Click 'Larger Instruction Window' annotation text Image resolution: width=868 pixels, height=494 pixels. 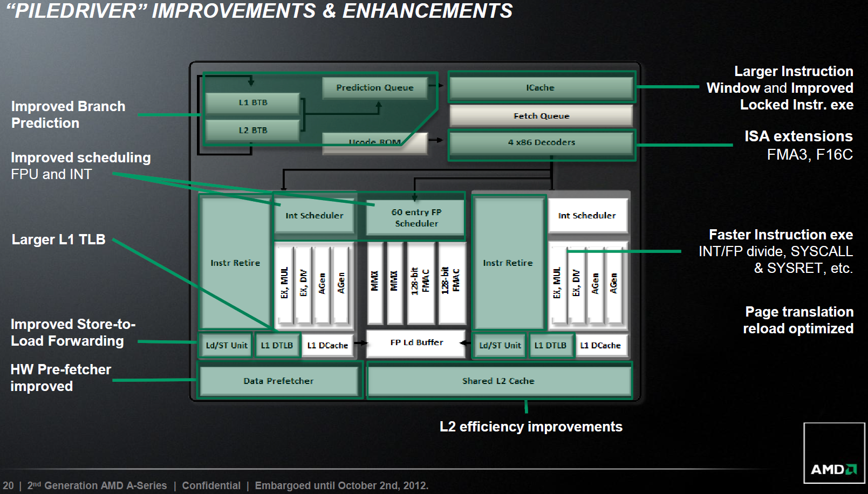(x=780, y=80)
